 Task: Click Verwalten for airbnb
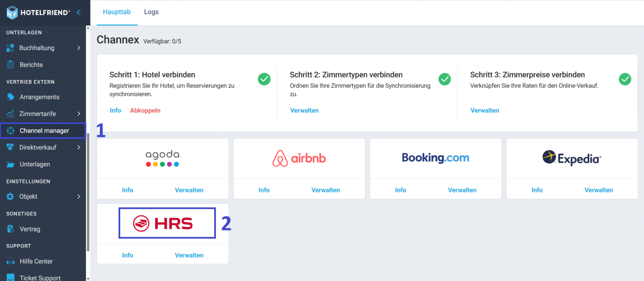click(326, 190)
